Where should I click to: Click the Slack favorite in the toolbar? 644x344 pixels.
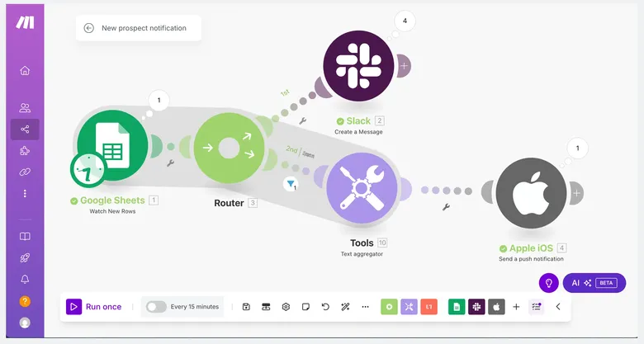point(476,307)
